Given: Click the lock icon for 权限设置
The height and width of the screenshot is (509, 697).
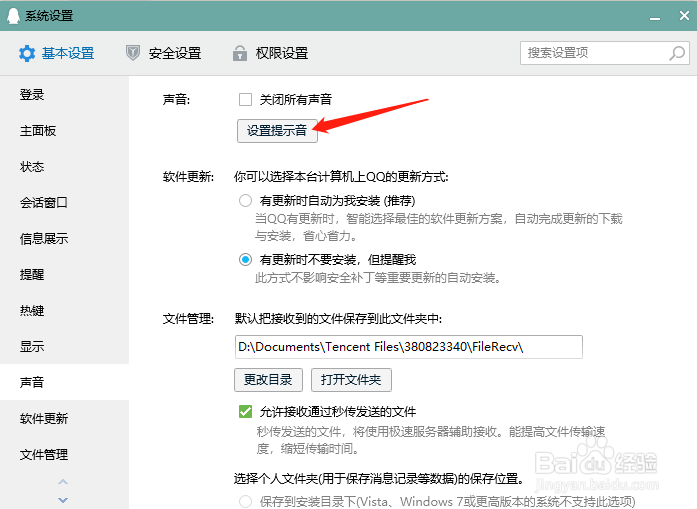Looking at the screenshot, I should (x=240, y=53).
